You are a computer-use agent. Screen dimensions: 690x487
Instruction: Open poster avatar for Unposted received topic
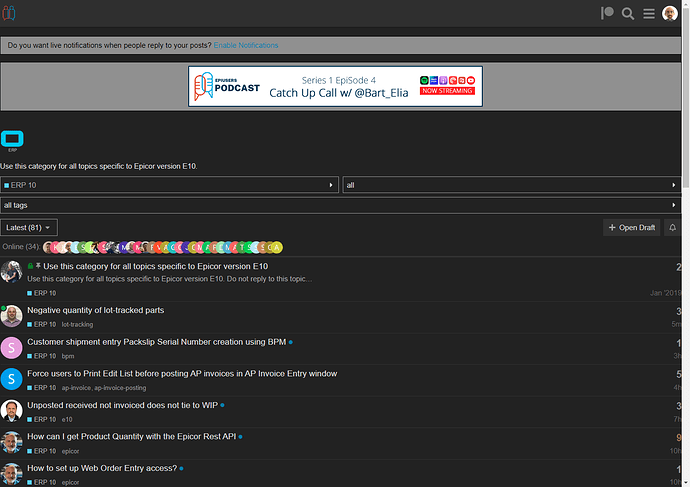tap(11, 411)
